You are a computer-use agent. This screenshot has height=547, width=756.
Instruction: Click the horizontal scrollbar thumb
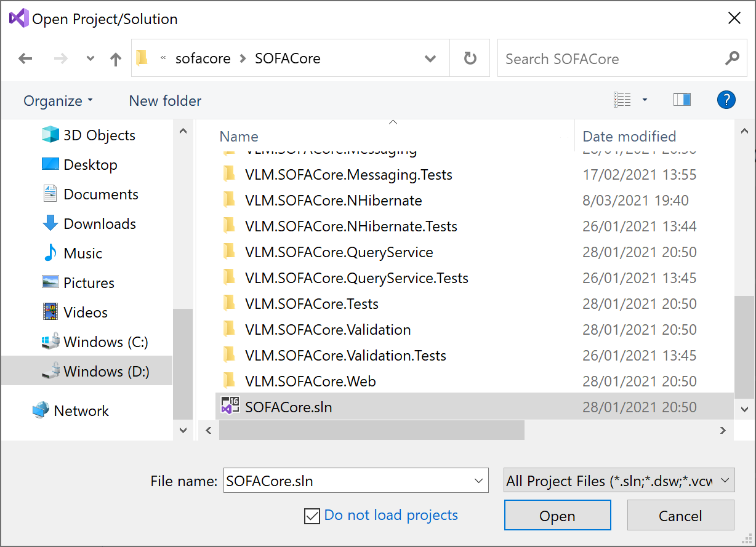coord(371,431)
